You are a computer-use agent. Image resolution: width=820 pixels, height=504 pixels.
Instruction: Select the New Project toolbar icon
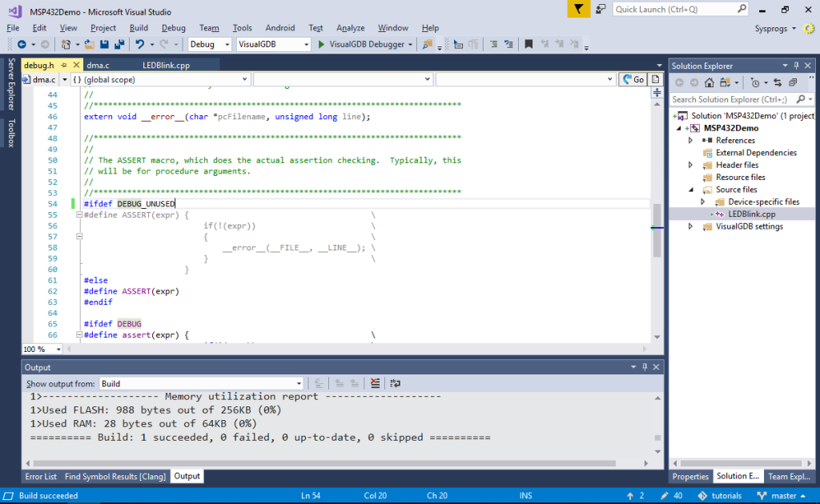click(x=65, y=44)
